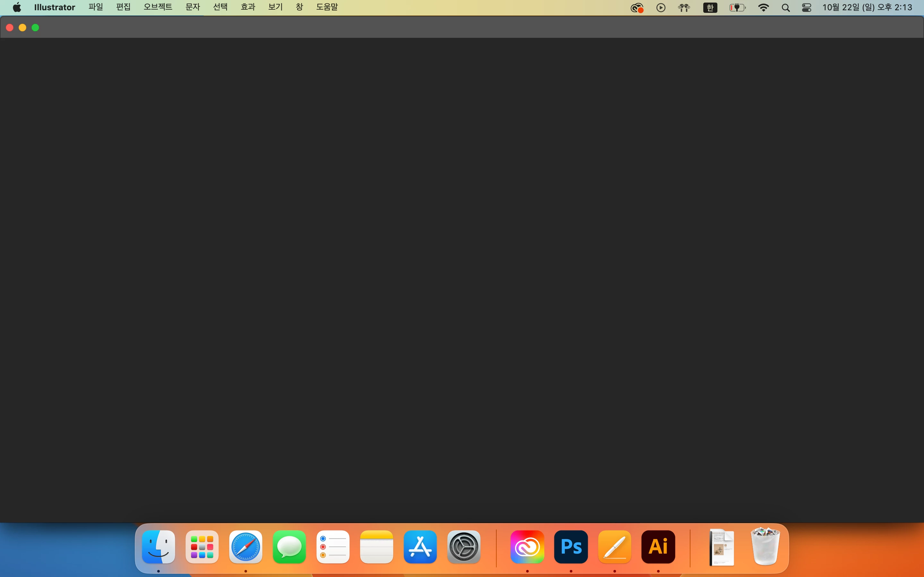Open Pages app from the dock
This screenshot has height=577, width=924.
[x=614, y=547]
